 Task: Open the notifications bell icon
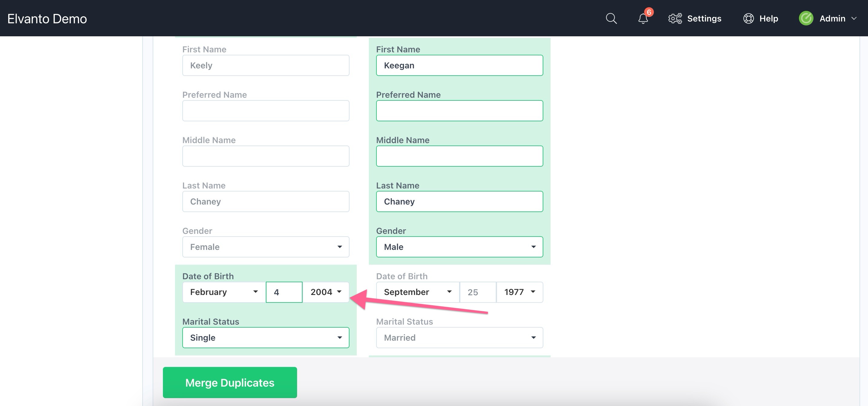click(x=643, y=19)
